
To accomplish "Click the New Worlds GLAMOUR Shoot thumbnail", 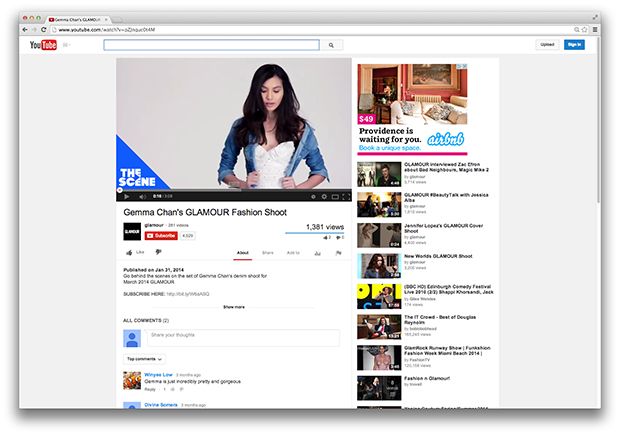I will pos(379,266).
